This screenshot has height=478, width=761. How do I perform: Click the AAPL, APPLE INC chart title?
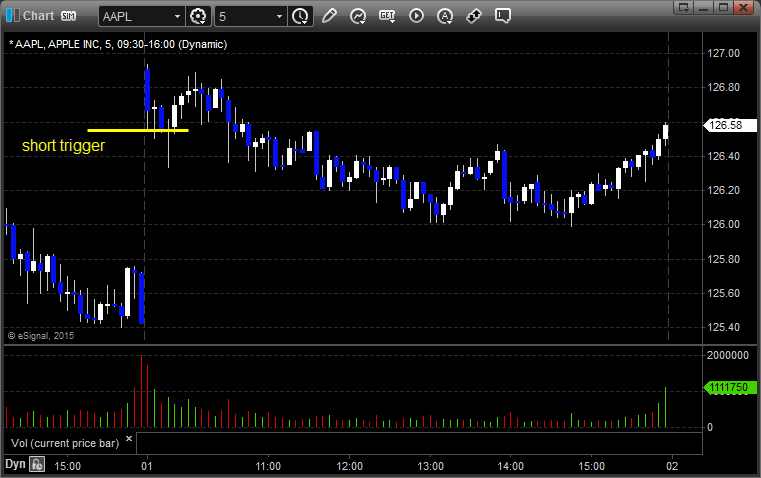coord(118,44)
